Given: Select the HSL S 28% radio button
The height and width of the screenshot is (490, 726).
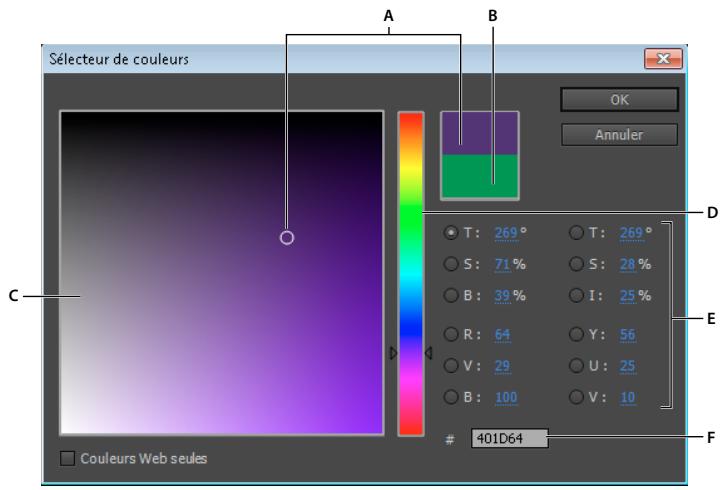Looking at the screenshot, I should (x=576, y=264).
